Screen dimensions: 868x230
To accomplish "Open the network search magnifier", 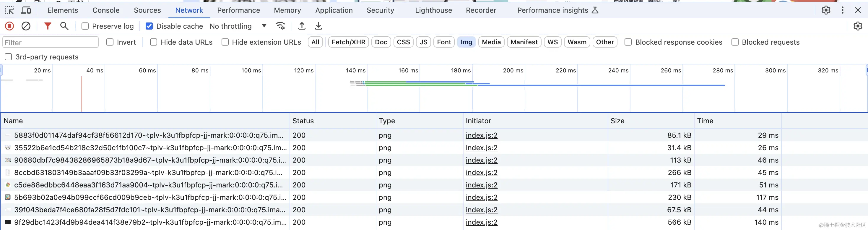I will [64, 26].
